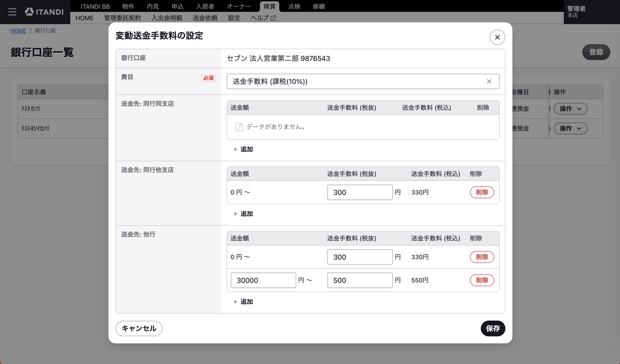The width and height of the screenshot is (620, 364).
Task: Open the ヘルプ external link
Action: tap(263, 18)
